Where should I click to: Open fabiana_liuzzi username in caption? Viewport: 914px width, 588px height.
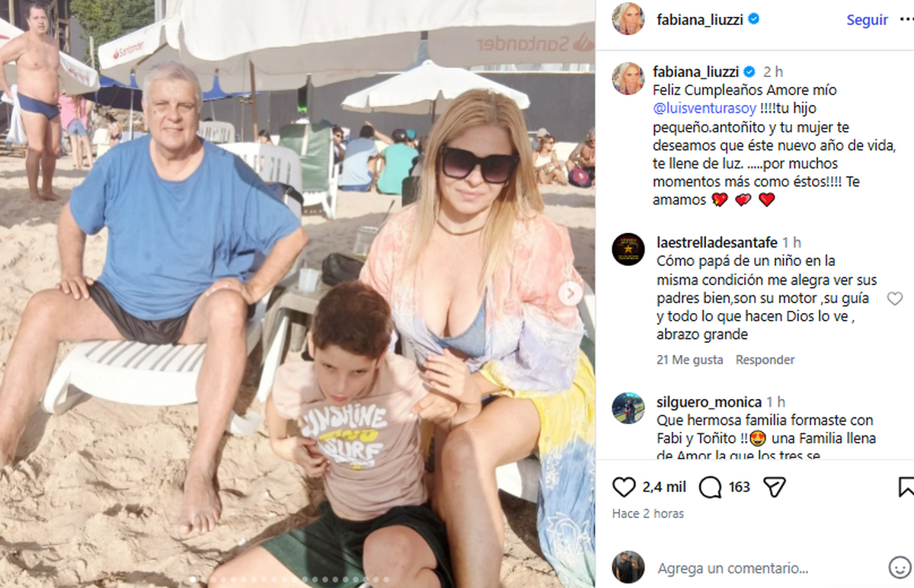point(698,72)
